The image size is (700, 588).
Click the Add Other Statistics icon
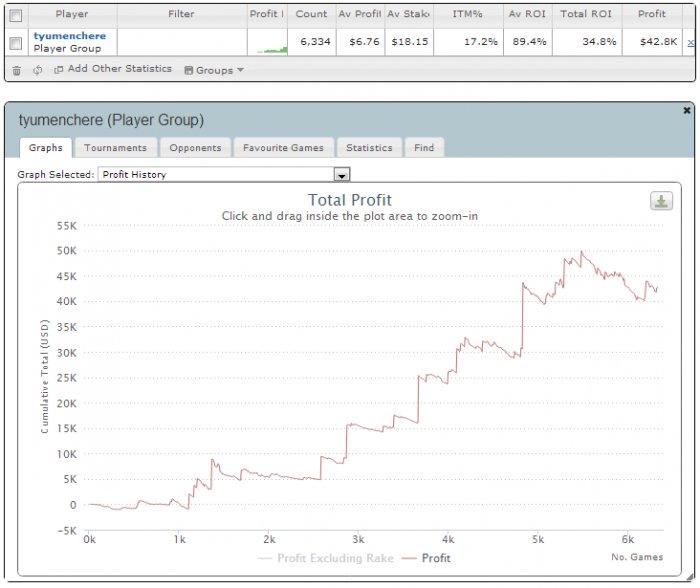pos(58,70)
